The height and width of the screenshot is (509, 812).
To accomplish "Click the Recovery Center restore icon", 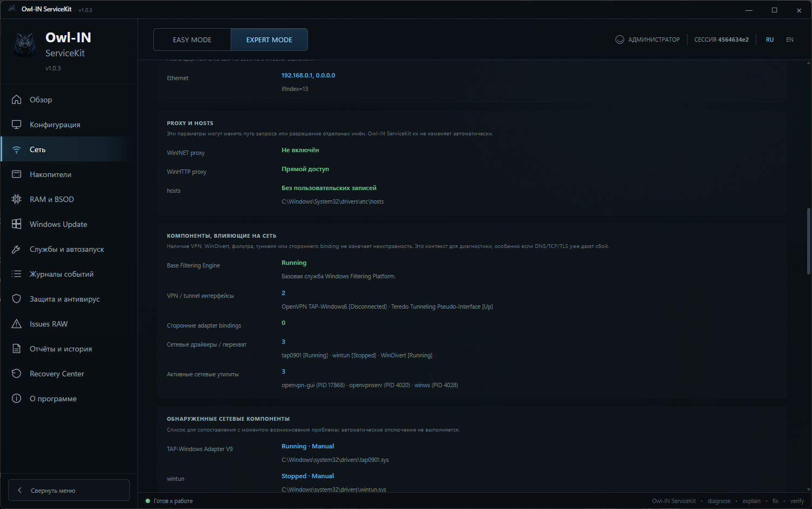I will coord(17,374).
